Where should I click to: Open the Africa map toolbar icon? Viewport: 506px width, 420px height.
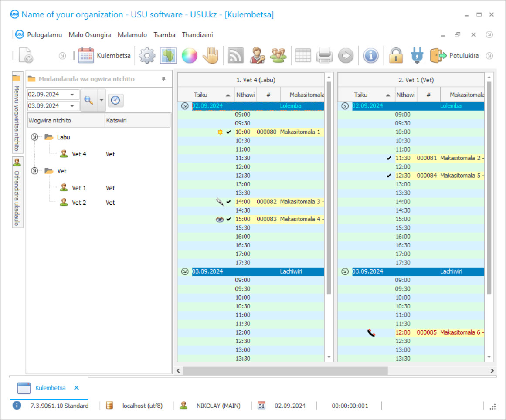point(168,56)
